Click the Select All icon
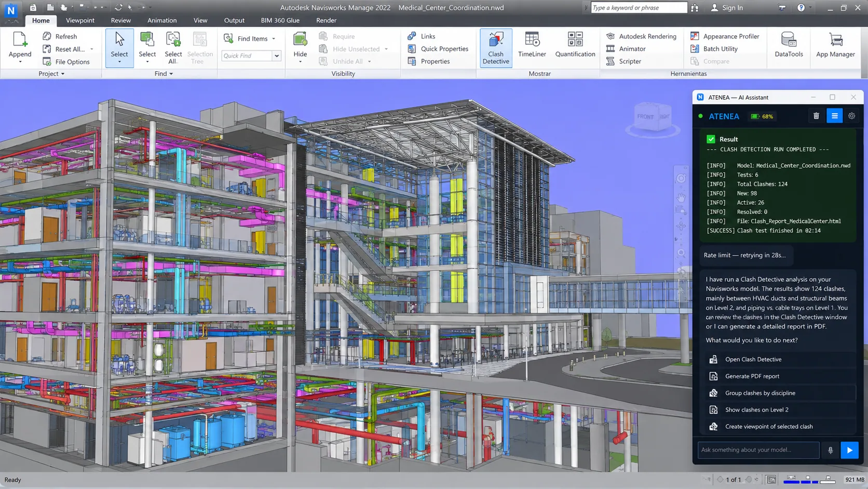This screenshot has width=868, height=489. pyautogui.click(x=173, y=39)
